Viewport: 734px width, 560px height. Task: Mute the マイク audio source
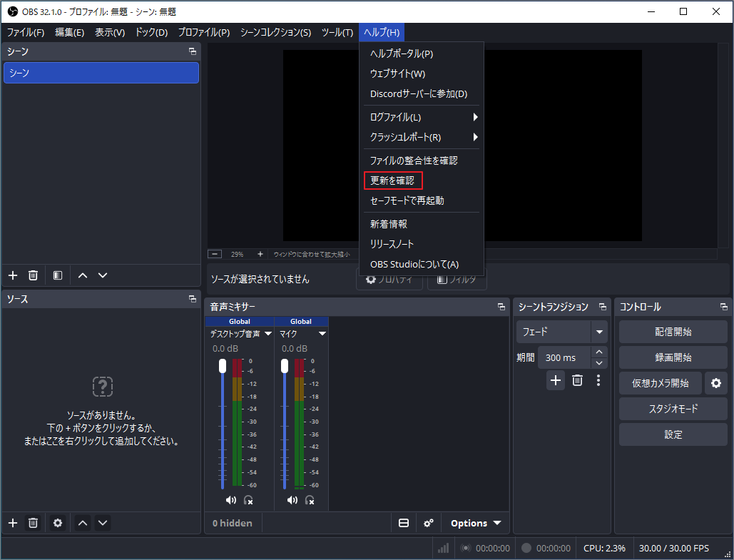(292, 499)
